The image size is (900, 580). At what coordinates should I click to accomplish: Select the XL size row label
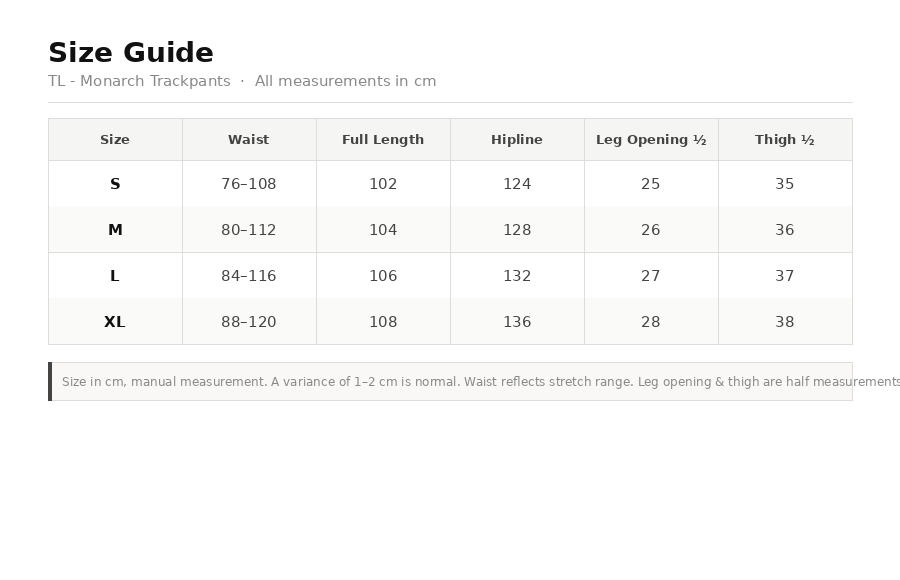coord(115,322)
